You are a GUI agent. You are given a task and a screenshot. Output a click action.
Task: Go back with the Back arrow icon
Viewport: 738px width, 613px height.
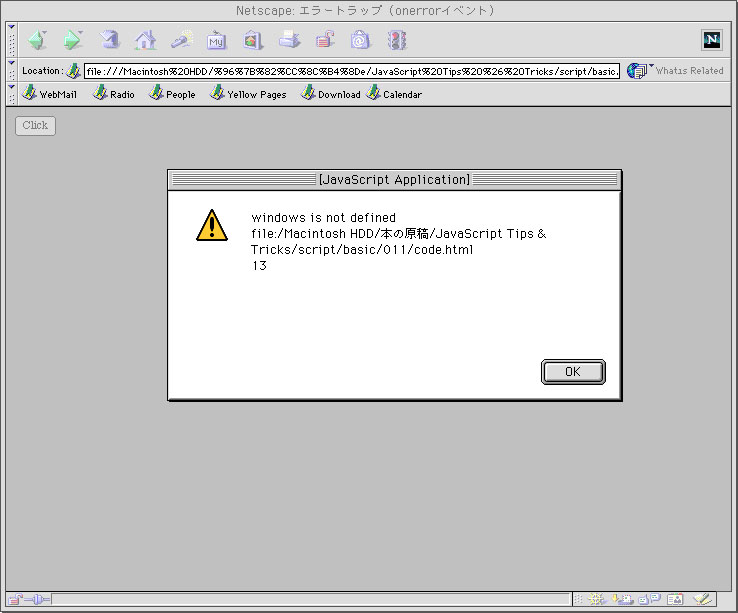pyautogui.click(x=36, y=40)
